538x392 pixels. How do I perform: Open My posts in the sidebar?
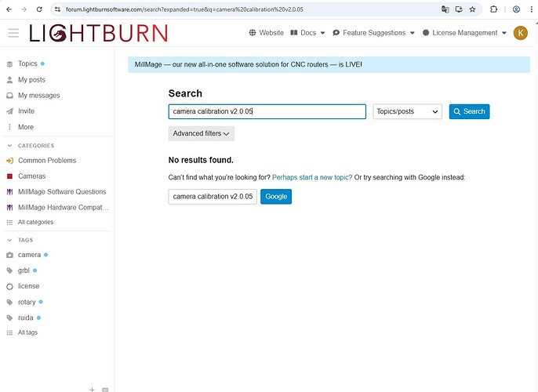point(31,79)
